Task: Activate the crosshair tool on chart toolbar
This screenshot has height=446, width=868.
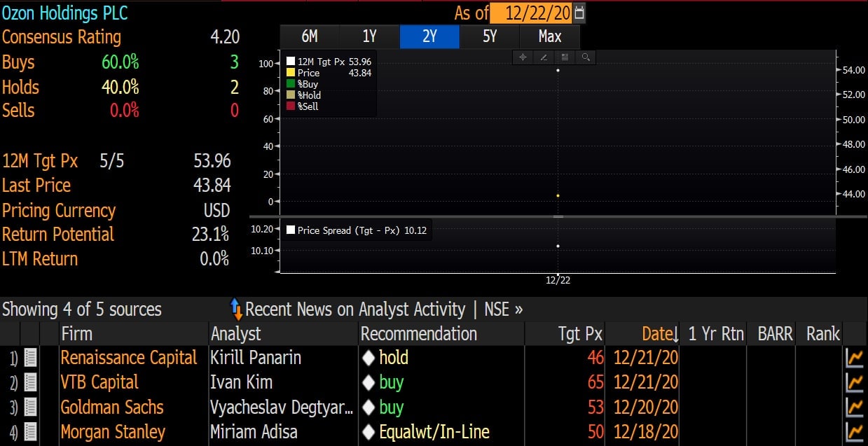Action: click(523, 57)
